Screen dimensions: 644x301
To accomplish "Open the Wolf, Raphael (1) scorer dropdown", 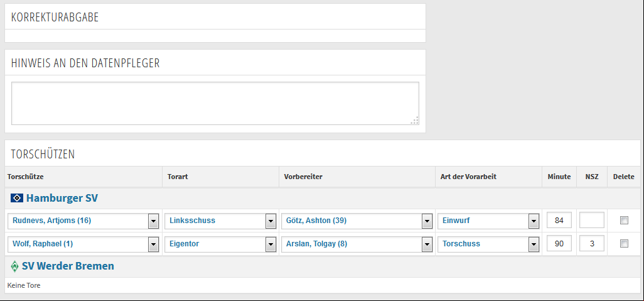I will pyautogui.click(x=83, y=244).
